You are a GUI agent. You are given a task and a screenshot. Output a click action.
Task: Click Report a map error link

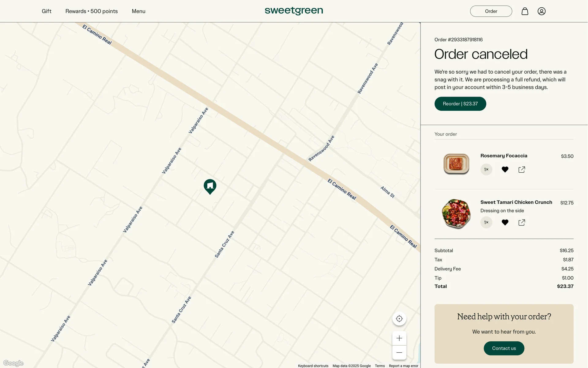pyautogui.click(x=403, y=366)
